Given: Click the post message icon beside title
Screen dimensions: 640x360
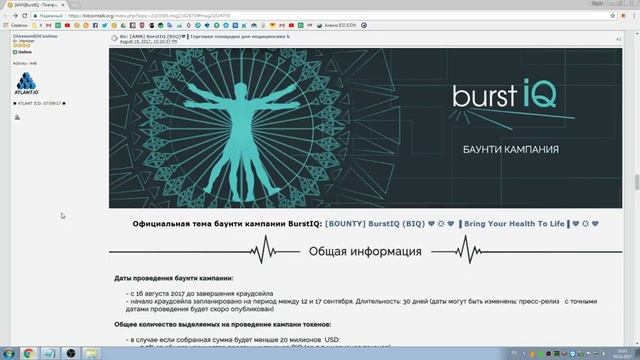Looking at the screenshot, I should click(114, 38).
